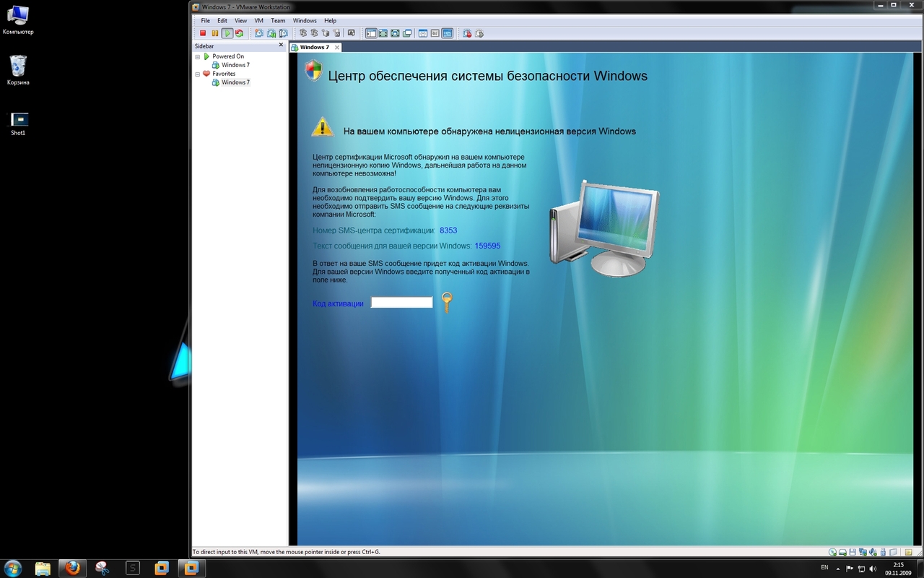Switch to Firefox in the taskbar
Image resolution: width=924 pixels, height=578 pixels.
72,568
